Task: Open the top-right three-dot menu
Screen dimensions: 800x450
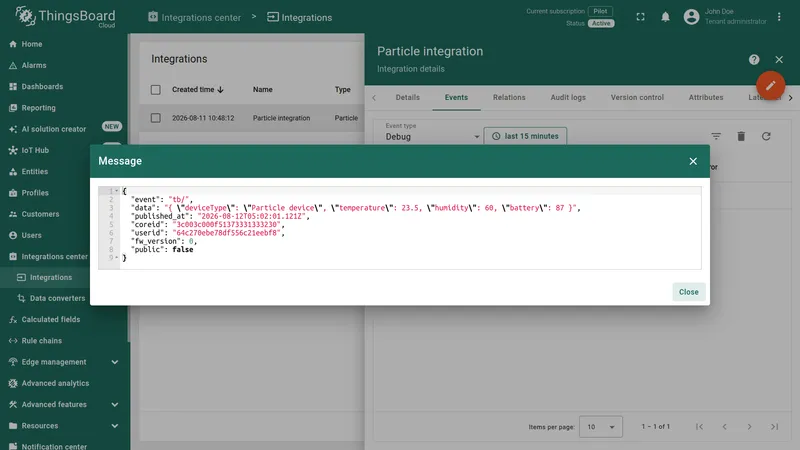Action: (779, 17)
